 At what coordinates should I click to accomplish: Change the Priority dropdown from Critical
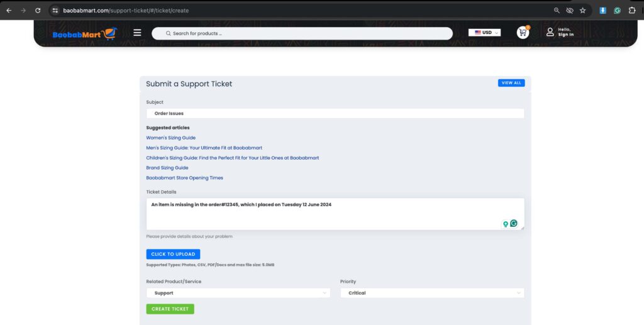[432, 293]
